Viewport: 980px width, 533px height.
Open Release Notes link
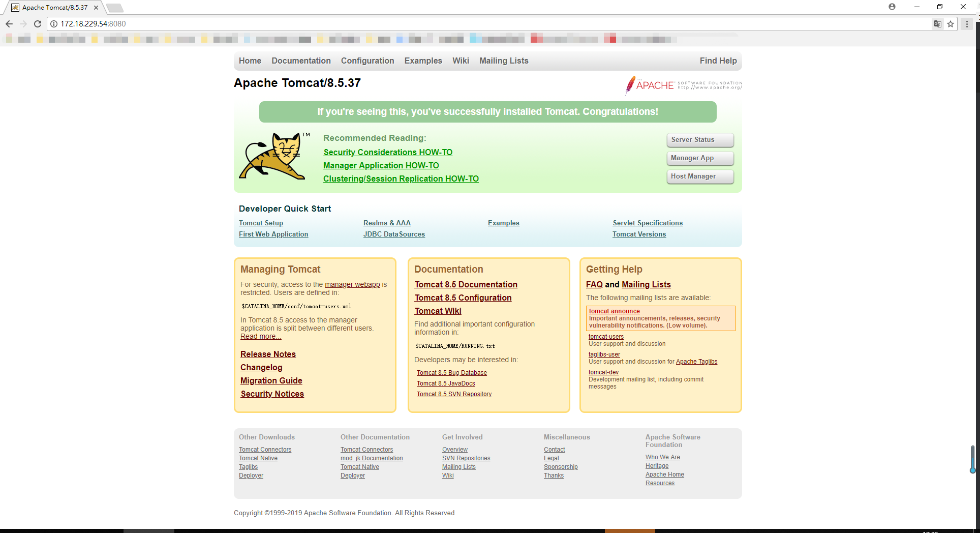[268, 354]
